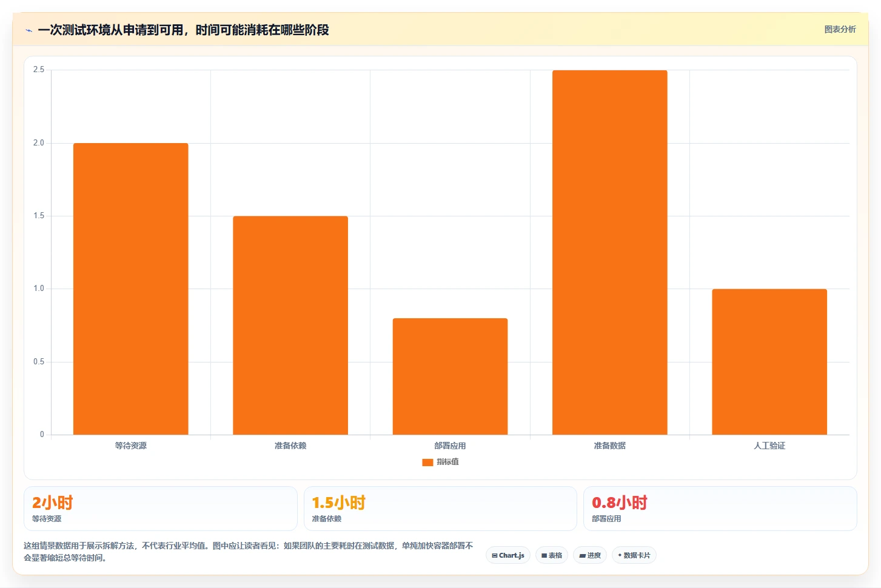Click the 0.5 y-axis tick label
The height and width of the screenshot is (588, 881).
point(39,362)
